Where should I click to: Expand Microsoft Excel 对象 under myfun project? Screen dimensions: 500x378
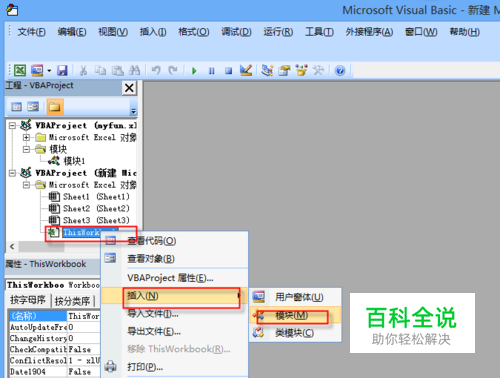click(26, 138)
